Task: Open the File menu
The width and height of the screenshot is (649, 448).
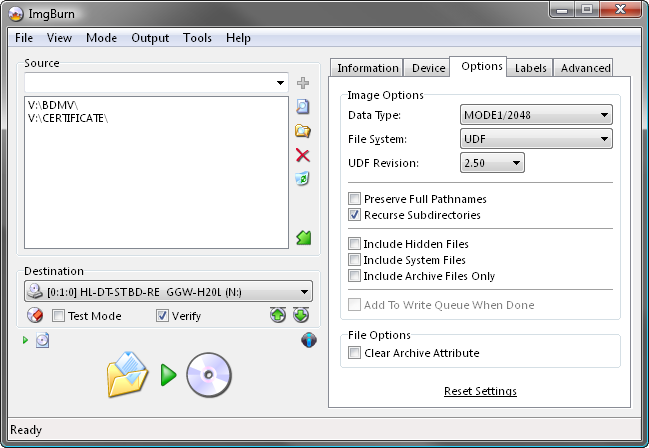Action: (x=24, y=38)
